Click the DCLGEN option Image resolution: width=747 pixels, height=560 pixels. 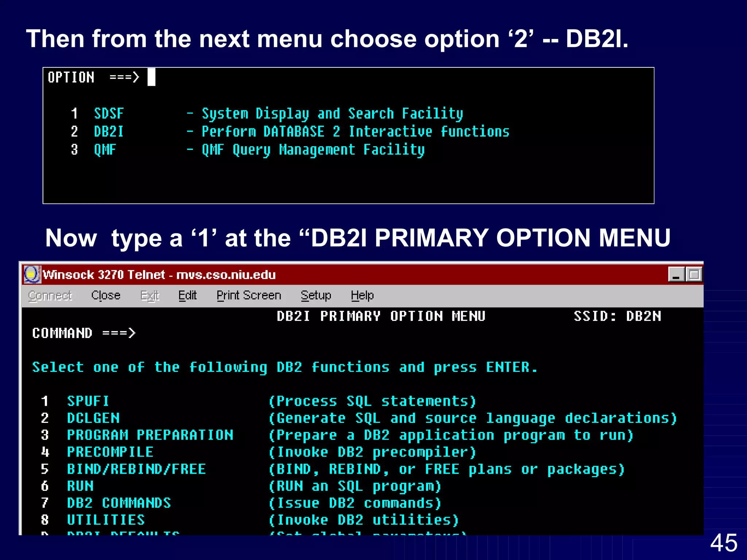(x=93, y=418)
